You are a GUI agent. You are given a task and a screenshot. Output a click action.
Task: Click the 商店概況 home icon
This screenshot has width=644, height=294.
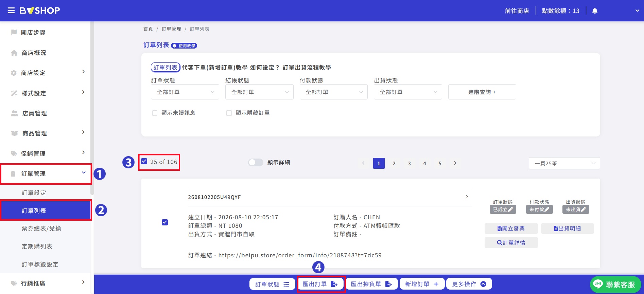(14, 53)
